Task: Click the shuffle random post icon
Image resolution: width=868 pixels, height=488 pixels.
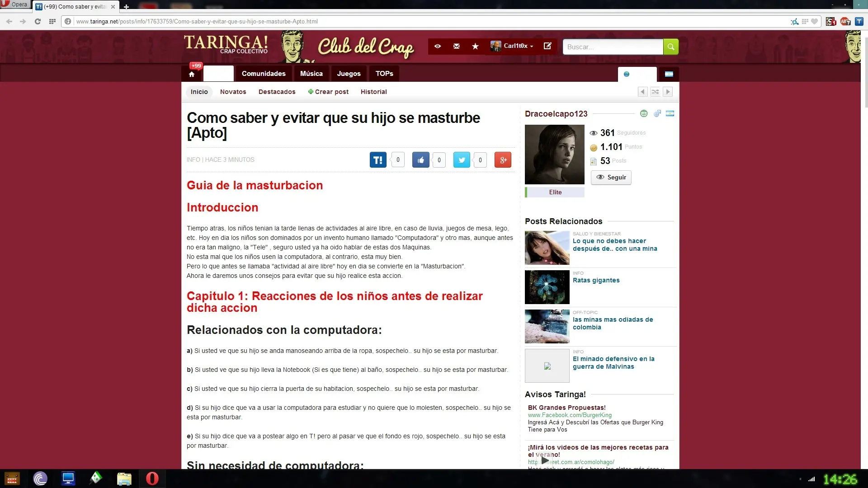Action: pyautogui.click(x=655, y=92)
